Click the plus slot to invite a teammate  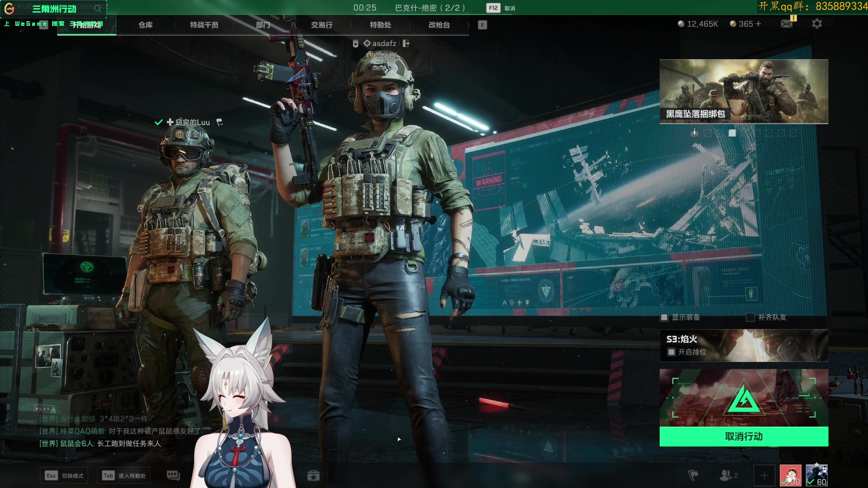click(764, 475)
